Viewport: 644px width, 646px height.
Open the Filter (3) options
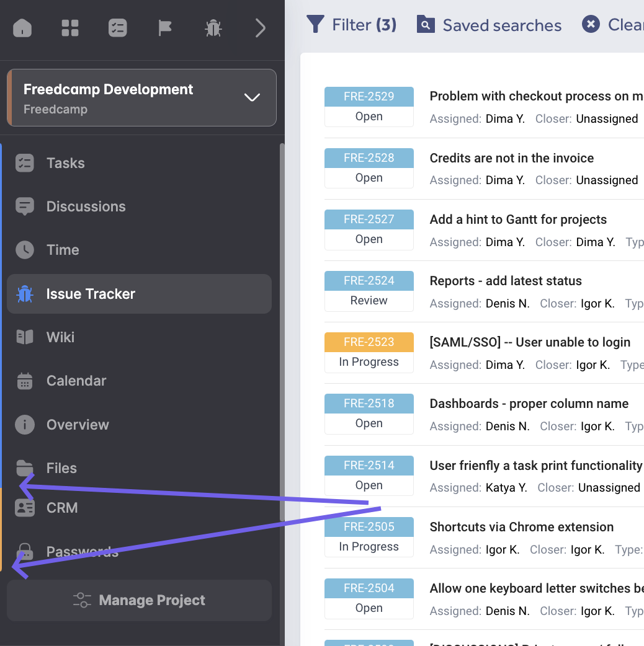352,25
